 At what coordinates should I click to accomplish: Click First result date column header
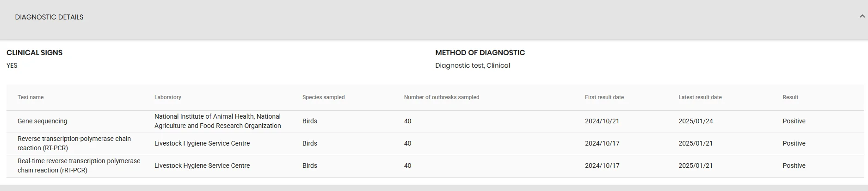604,97
